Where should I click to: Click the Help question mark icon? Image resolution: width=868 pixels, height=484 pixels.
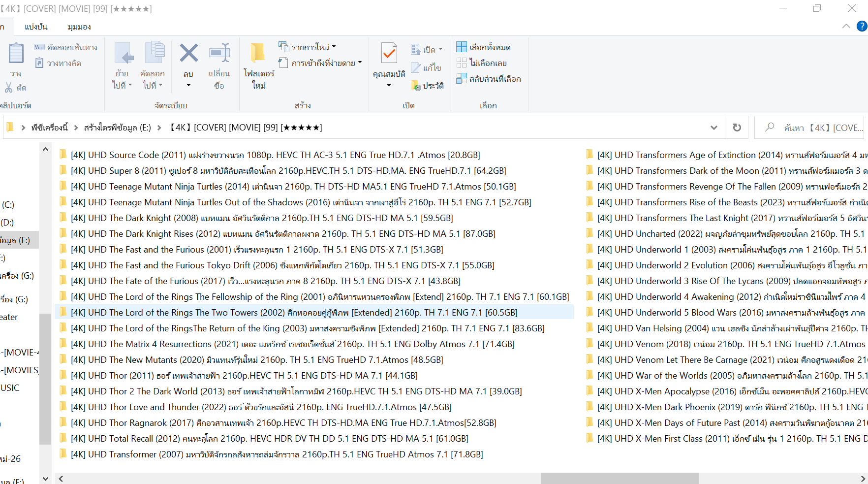[862, 26]
